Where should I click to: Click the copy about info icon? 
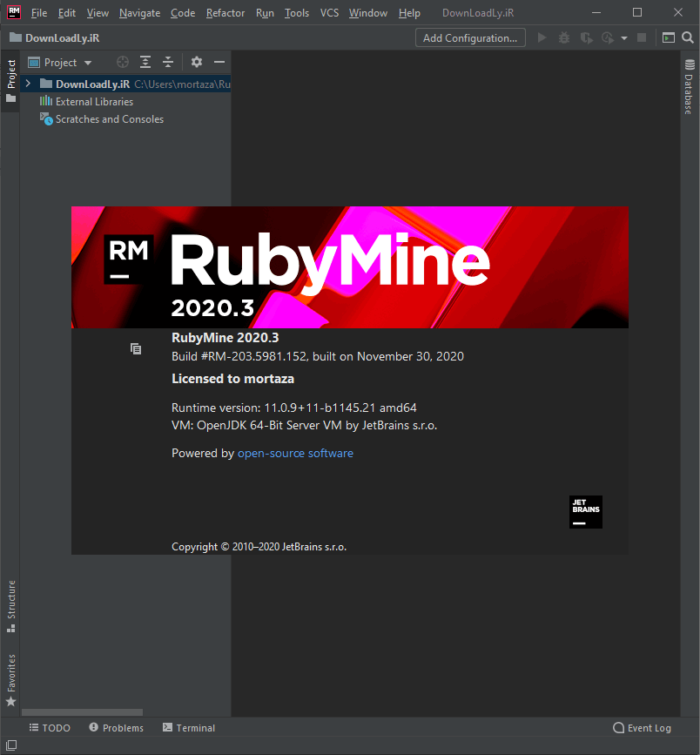[x=136, y=348]
